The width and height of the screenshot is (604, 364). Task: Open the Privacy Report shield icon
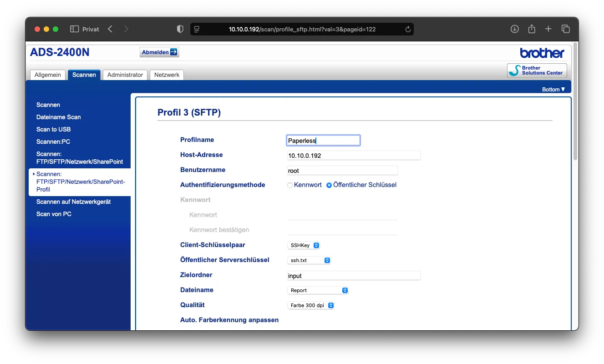[x=180, y=29]
